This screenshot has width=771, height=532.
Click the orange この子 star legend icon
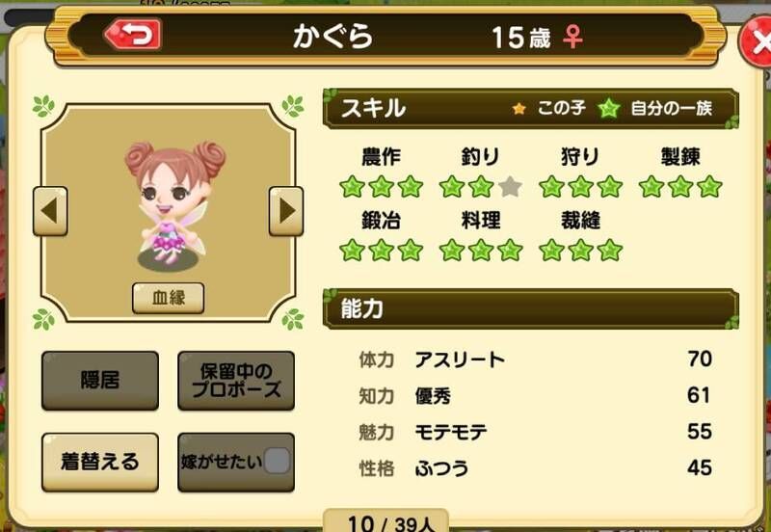(518, 108)
